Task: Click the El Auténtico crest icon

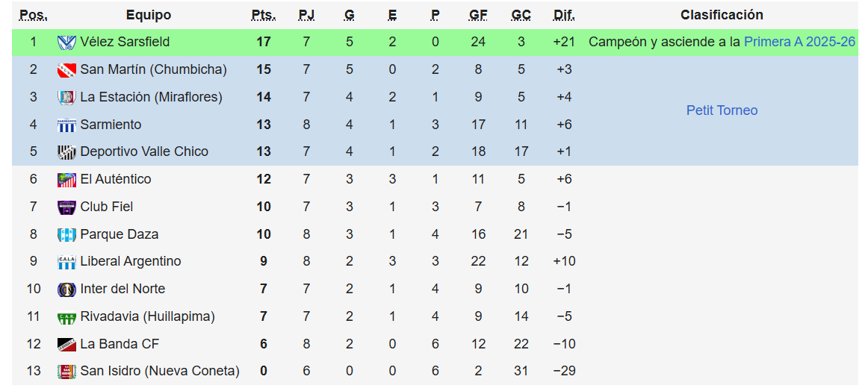Action: [x=66, y=180]
